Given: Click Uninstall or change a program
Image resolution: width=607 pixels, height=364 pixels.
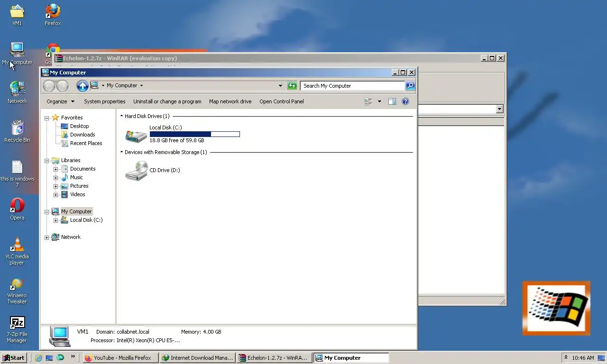Looking at the screenshot, I should (x=167, y=101).
